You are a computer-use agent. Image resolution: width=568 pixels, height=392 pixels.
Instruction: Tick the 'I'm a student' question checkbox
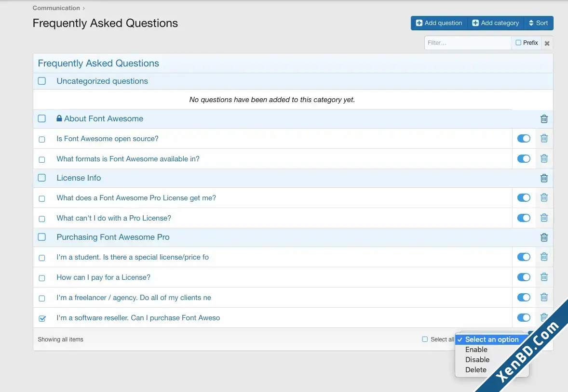pyautogui.click(x=42, y=258)
